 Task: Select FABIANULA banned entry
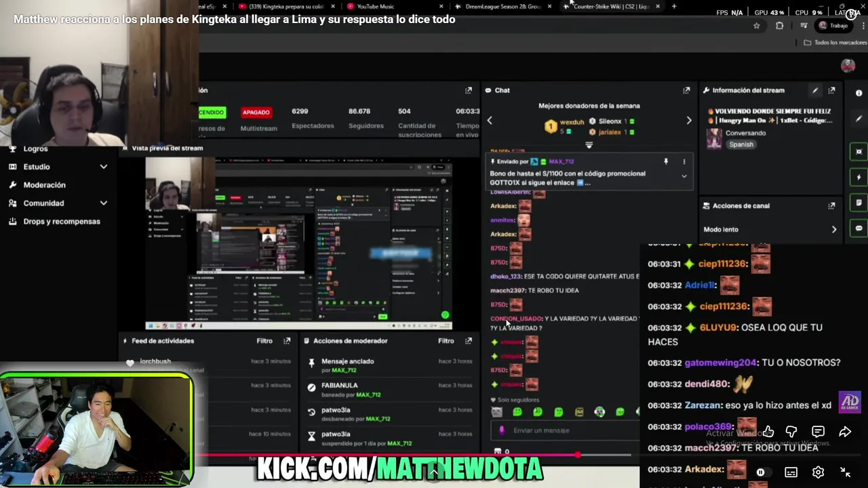click(x=389, y=390)
